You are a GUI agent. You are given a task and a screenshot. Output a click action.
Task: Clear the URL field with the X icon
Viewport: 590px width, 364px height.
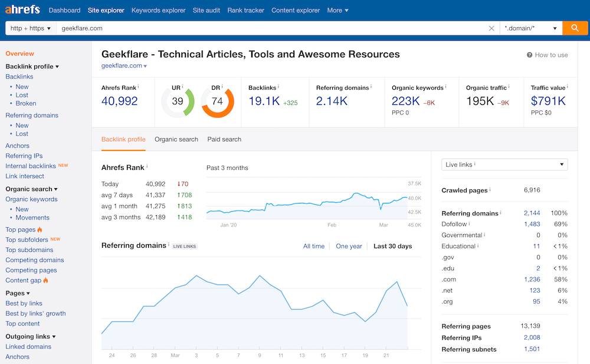tap(491, 28)
